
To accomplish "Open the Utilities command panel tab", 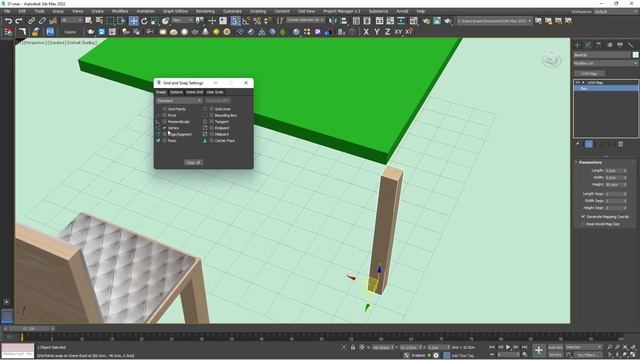I will [x=631, y=45].
